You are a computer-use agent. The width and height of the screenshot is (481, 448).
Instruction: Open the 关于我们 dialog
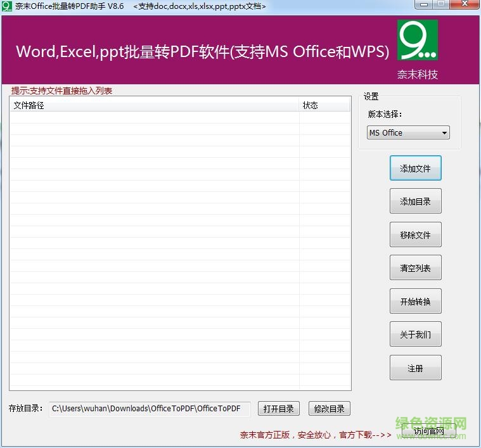(x=415, y=335)
